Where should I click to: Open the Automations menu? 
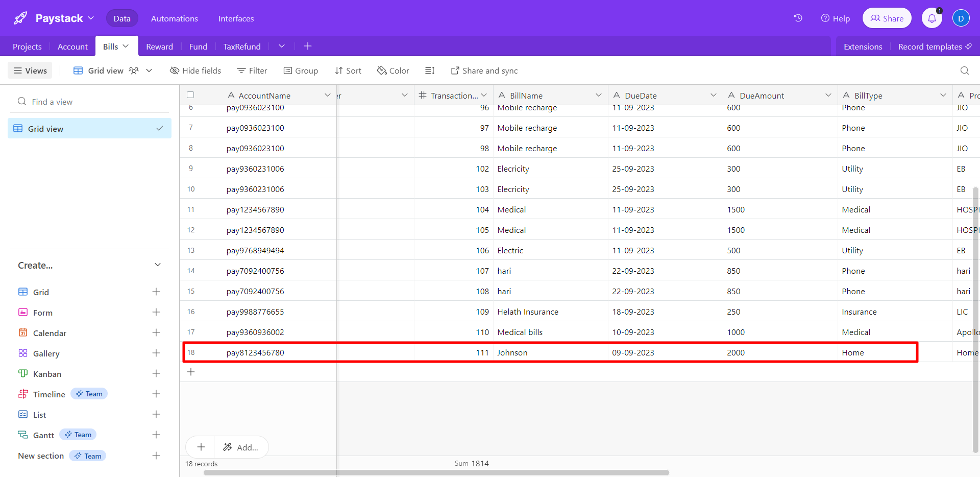click(174, 18)
